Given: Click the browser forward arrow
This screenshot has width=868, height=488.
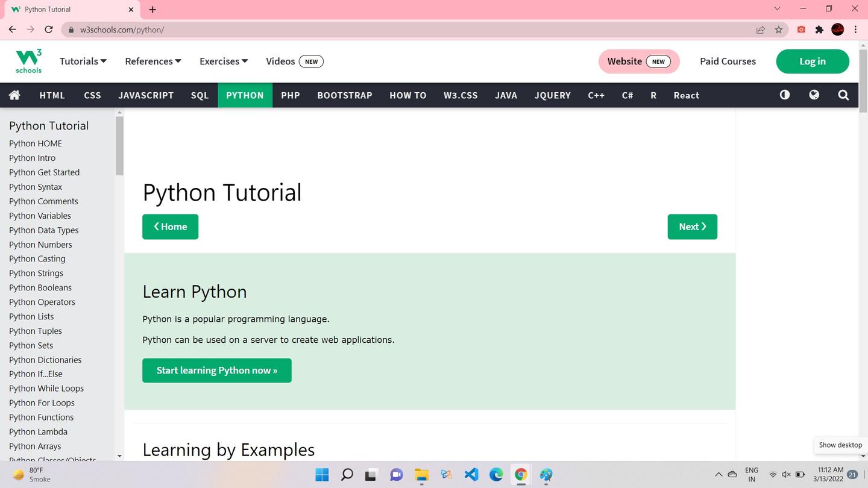Looking at the screenshot, I should [30, 30].
